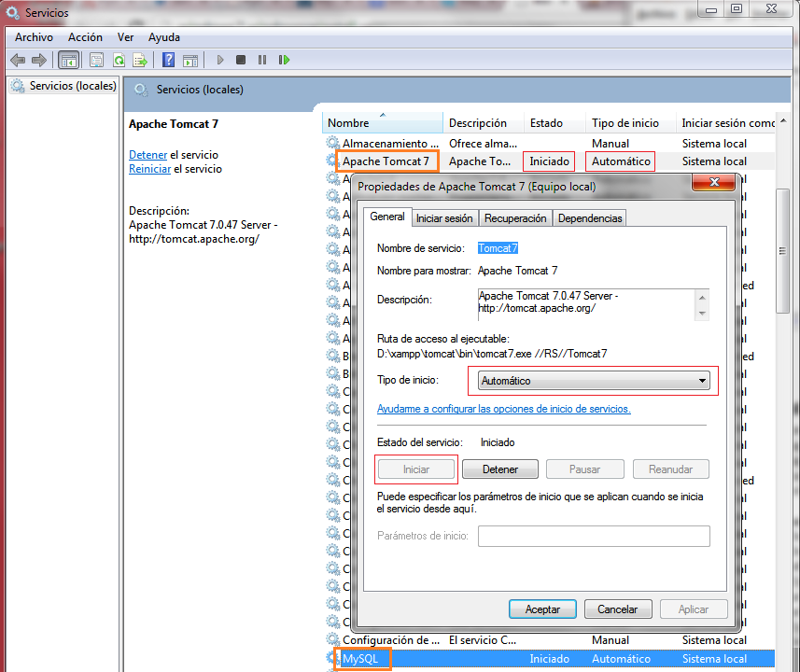The image size is (800, 672).
Task: Click the Export list toolbar icon
Action: (x=140, y=61)
